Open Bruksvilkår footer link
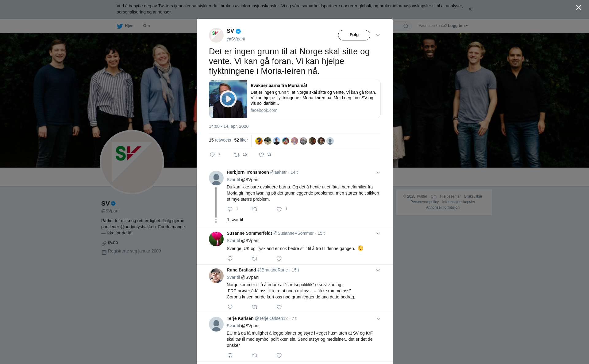This screenshot has height=364, width=589. click(x=473, y=196)
